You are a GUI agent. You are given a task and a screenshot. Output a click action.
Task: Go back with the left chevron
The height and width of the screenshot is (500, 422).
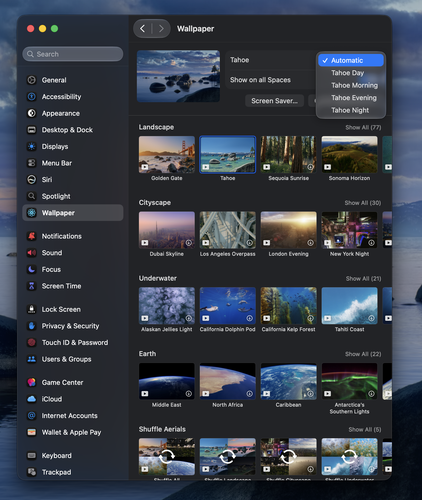[x=143, y=29]
